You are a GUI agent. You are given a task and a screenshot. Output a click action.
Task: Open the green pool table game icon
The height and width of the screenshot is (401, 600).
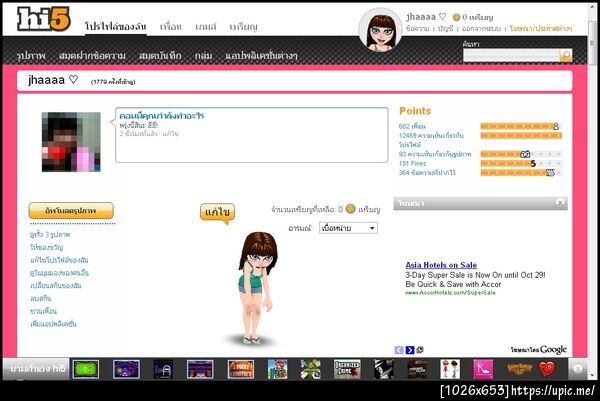[x=86, y=369]
